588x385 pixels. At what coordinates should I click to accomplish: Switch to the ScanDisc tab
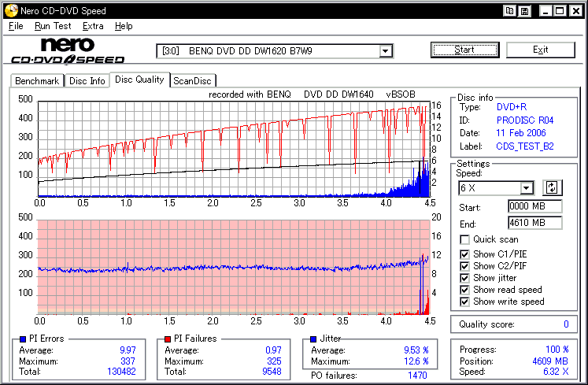193,80
